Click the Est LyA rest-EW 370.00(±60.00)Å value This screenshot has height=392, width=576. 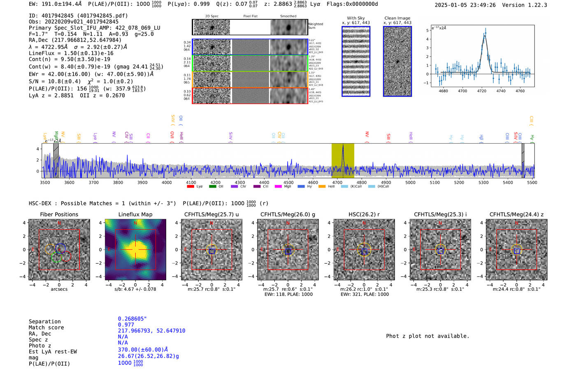(143, 350)
